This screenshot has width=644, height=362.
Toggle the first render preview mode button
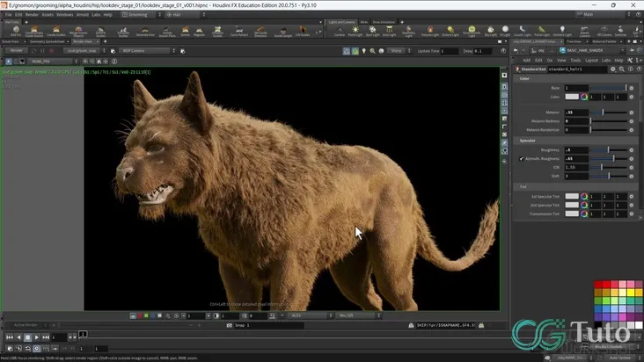point(347,51)
